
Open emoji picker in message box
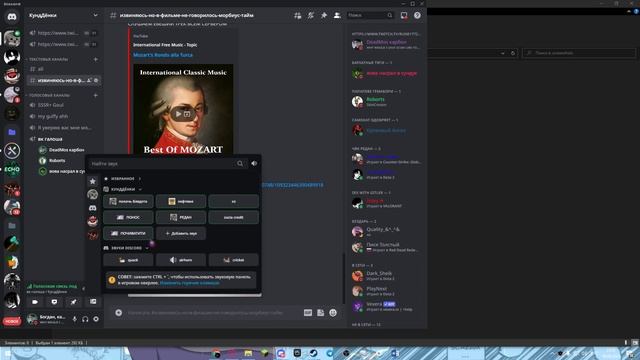pyautogui.click(x=333, y=313)
